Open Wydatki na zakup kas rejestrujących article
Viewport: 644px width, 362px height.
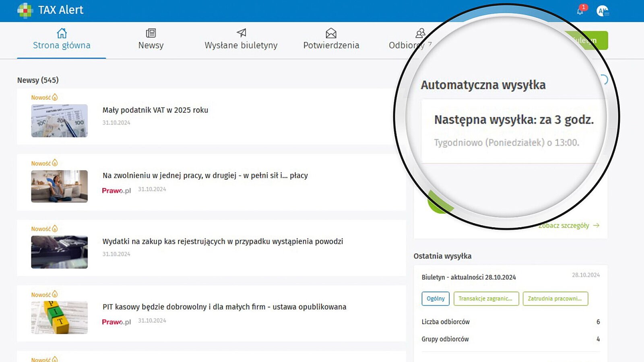pos(222,241)
